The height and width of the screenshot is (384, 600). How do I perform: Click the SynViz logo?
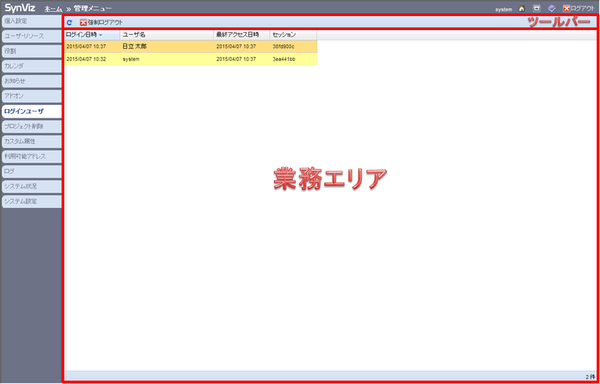20,8
